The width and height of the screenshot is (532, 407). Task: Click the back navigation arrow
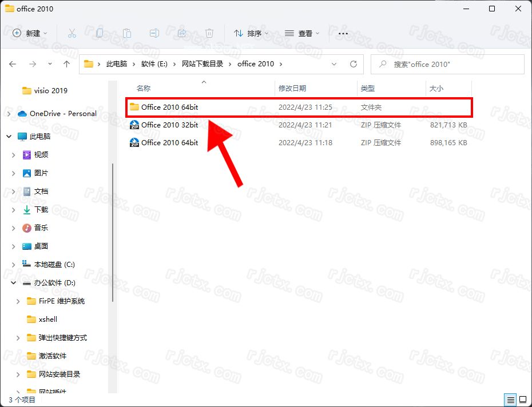pos(13,64)
